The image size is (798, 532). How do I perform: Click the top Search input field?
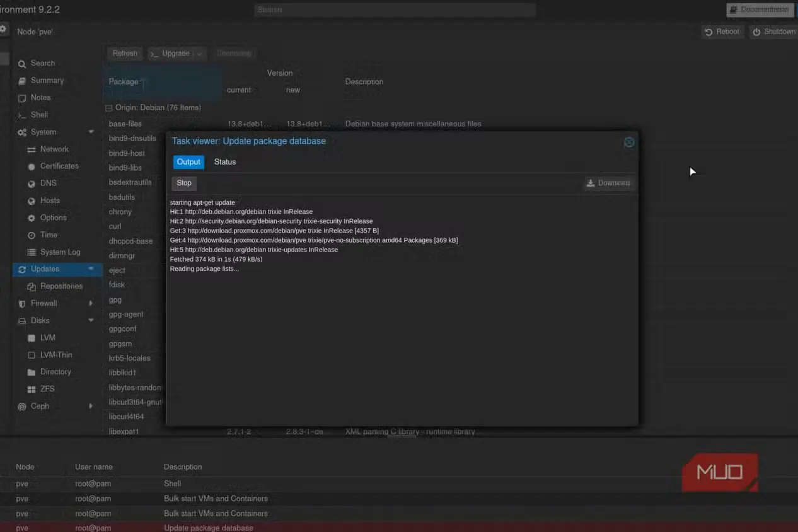tap(395, 10)
